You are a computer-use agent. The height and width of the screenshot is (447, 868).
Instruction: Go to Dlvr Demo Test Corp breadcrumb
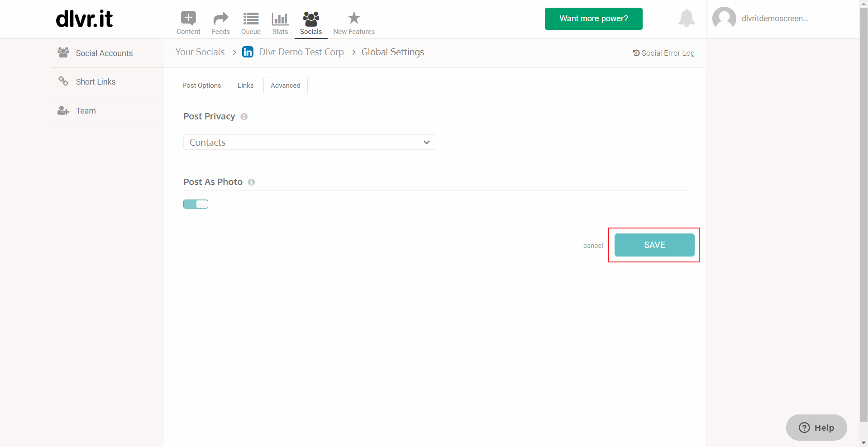[301, 52]
